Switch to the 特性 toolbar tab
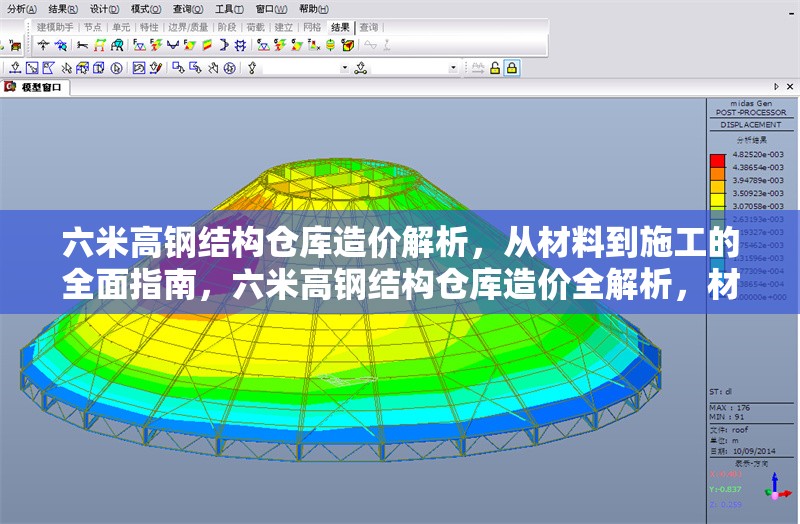This screenshot has width=800, height=524. click(149, 27)
